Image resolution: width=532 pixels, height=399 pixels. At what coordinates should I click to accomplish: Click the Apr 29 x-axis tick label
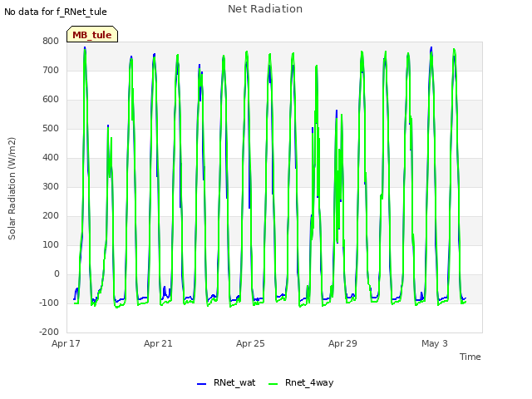342,343
